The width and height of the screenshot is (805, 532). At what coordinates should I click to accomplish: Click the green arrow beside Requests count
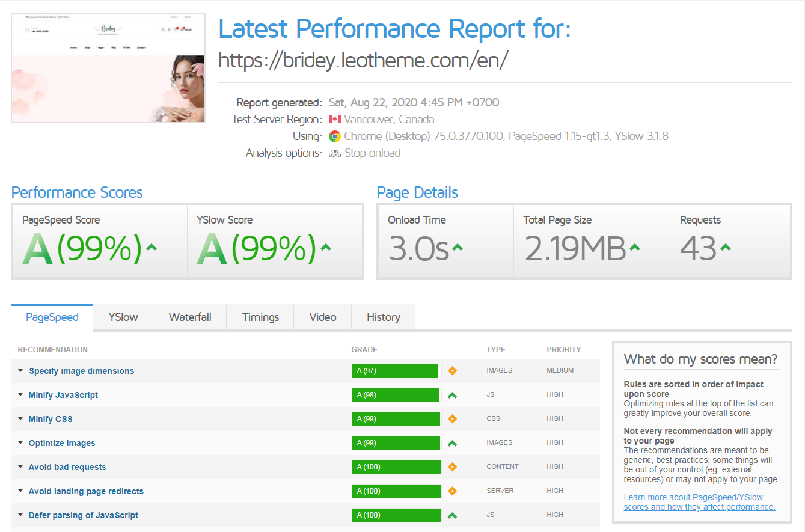point(726,247)
